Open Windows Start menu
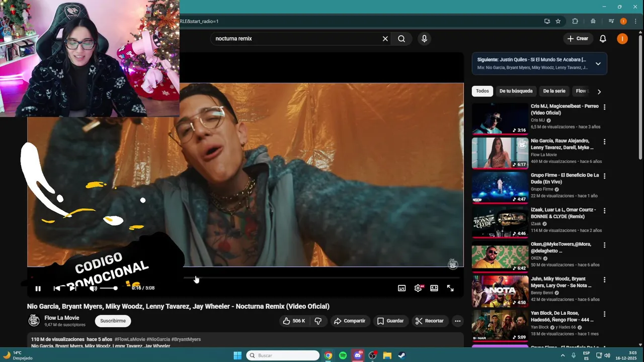Viewport: 644px width, 362px height. pos(237,355)
